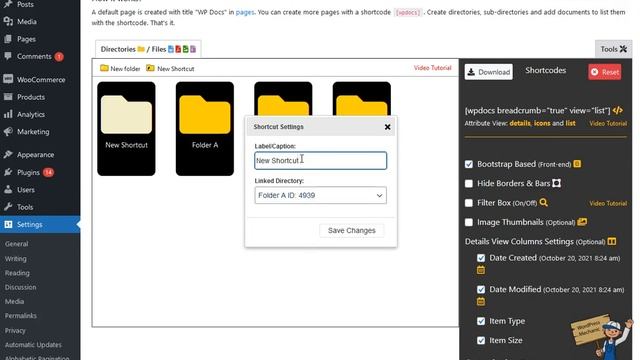Toggle Date Modified checkbox
Image resolution: width=640 pixels, height=360 pixels.
tap(481, 289)
